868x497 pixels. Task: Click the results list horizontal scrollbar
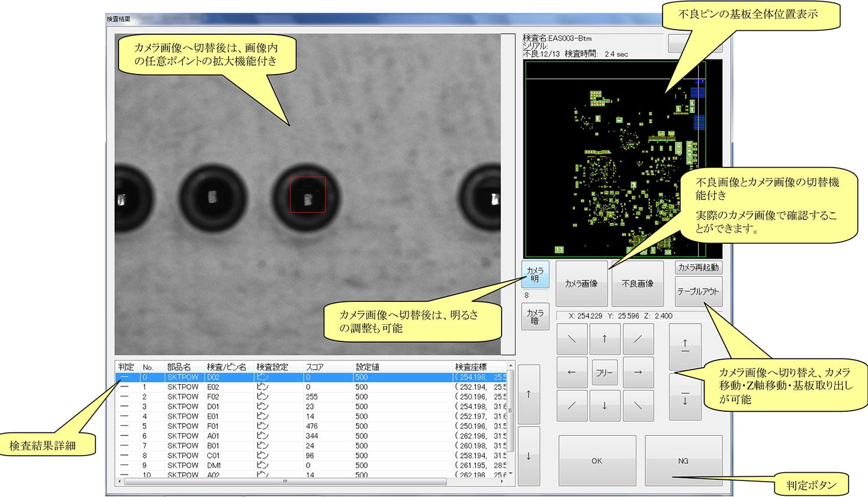(x=284, y=482)
